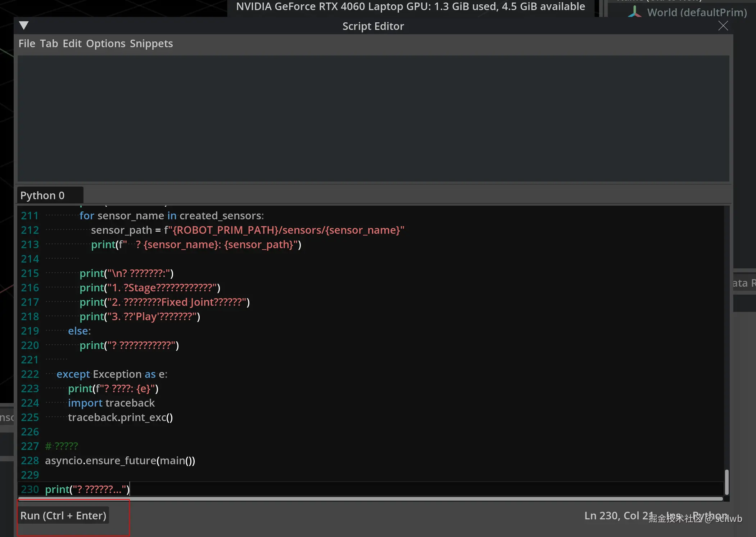Select the Python 0 tab
Screen dimensions: 756x537
(42, 195)
